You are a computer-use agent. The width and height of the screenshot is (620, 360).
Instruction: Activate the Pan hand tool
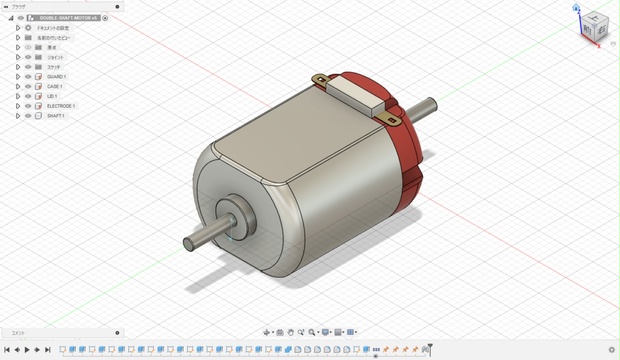tap(291, 332)
